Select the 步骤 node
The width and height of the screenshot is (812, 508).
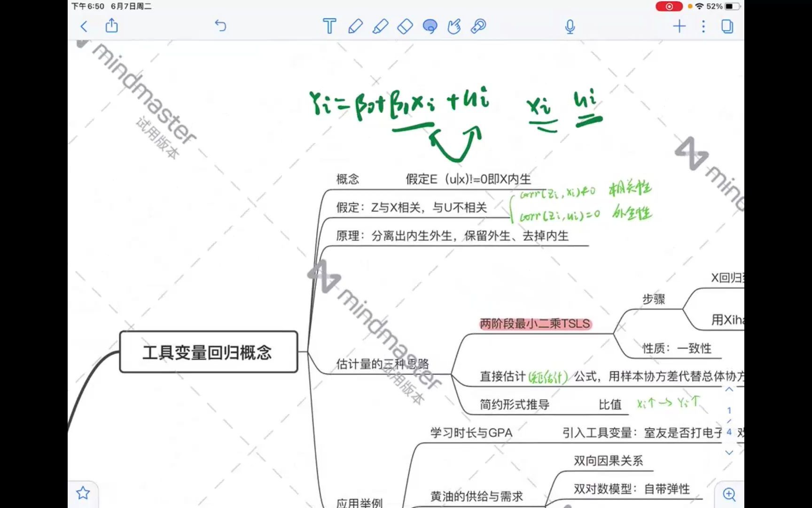tap(654, 299)
